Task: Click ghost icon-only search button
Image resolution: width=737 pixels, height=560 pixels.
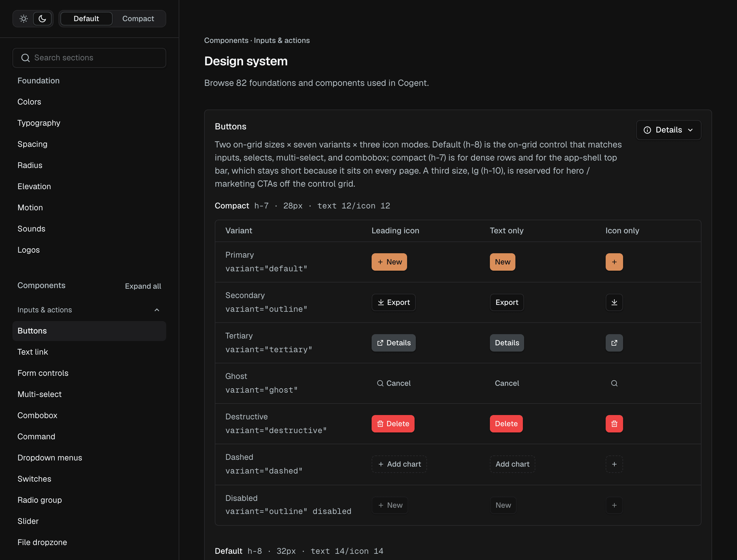Action: (614, 383)
